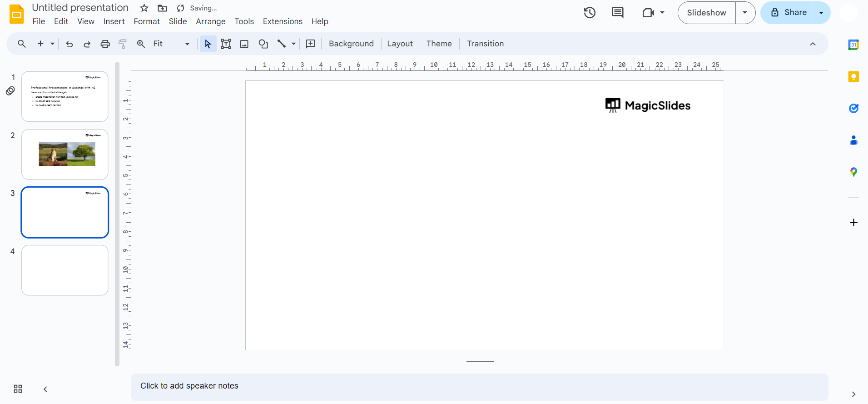
Task: Click the Share button
Action: (787, 13)
